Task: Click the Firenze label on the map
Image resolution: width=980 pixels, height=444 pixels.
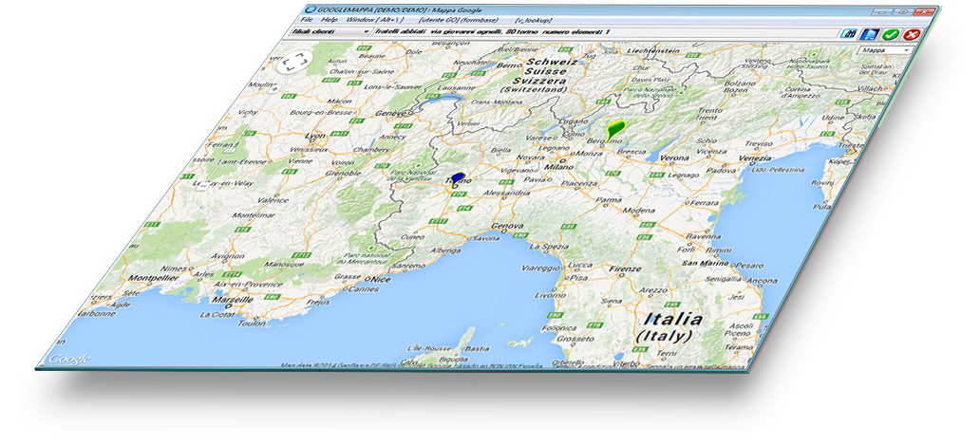Action: point(626,269)
